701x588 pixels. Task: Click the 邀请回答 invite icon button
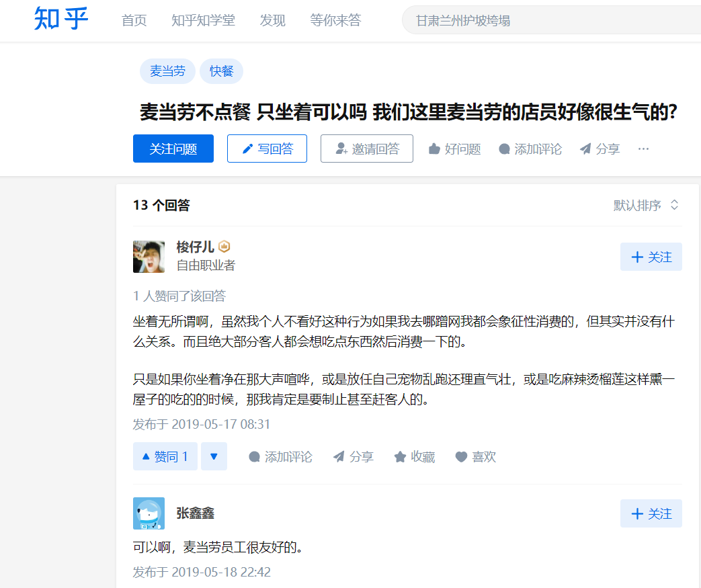366,149
